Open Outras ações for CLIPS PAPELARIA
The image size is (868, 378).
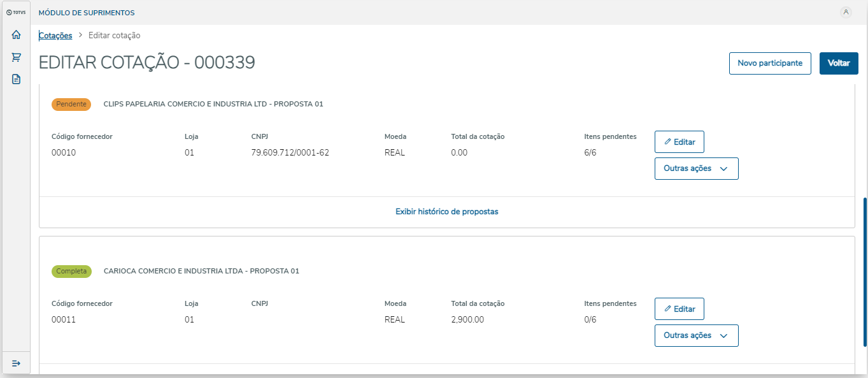coord(696,169)
